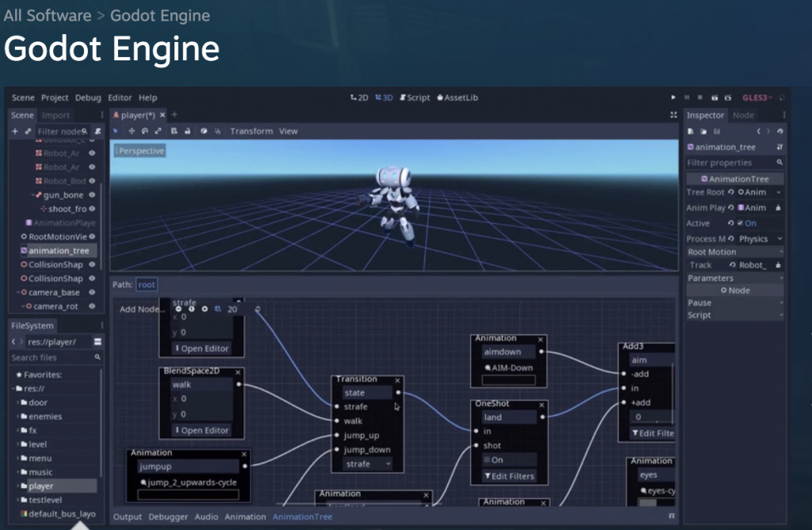Choose the Select Mode arrow tool

click(116, 131)
